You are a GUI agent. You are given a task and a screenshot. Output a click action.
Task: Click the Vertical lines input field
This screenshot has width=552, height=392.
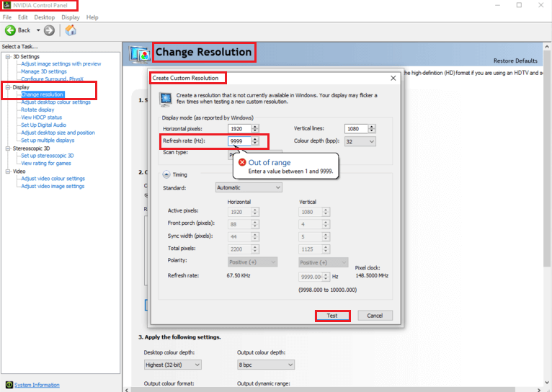356,129
